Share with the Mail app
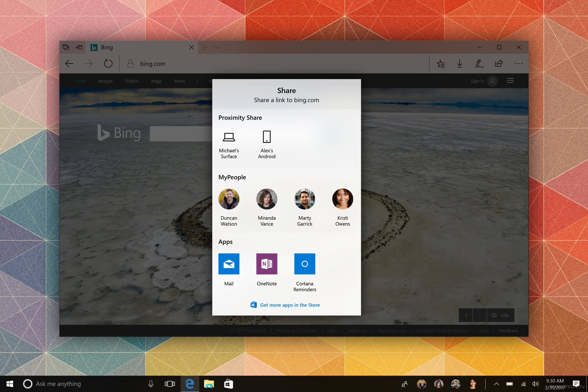Image resolution: width=588 pixels, height=392 pixels. tap(229, 270)
